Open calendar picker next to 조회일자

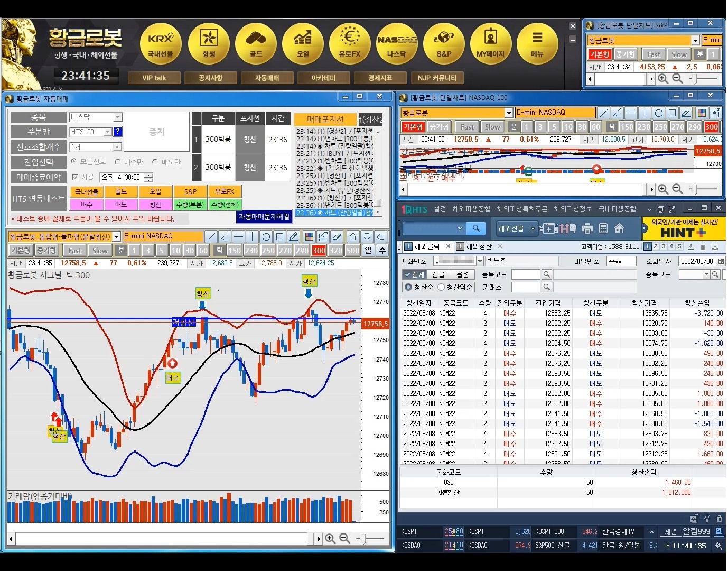(721, 261)
